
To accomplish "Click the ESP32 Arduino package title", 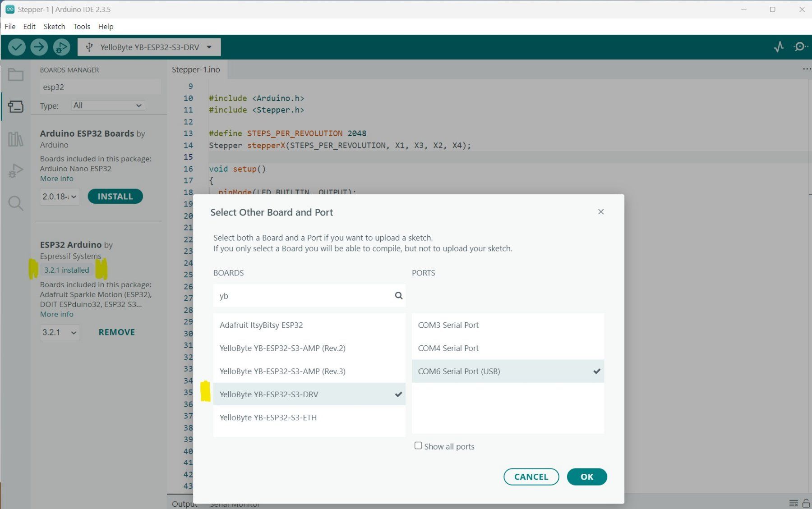I will (x=71, y=245).
